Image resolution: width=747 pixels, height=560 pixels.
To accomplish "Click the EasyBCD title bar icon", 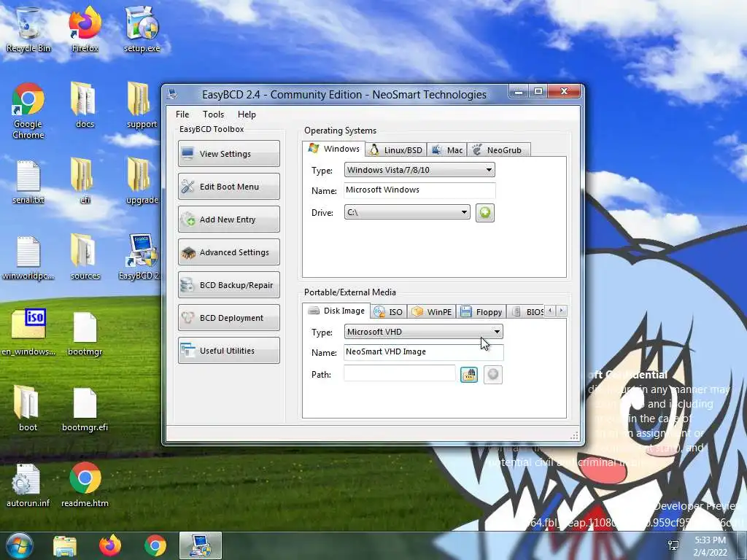I will pyautogui.click(x=171, y=94).
